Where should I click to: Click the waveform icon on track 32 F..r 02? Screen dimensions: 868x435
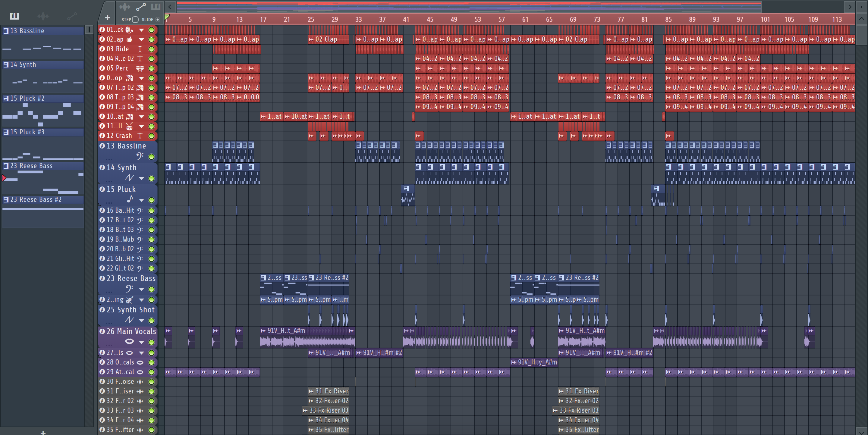(x=140, y=401)
